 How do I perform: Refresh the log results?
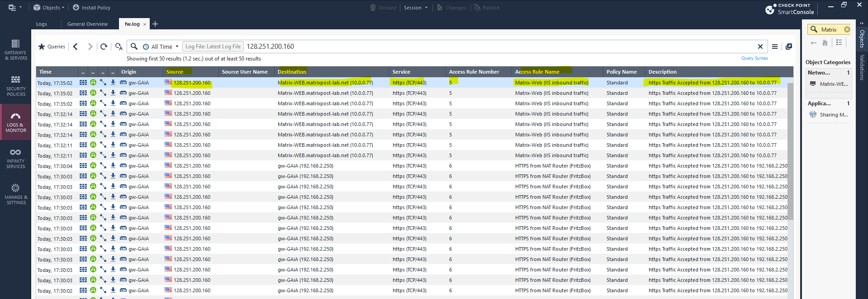(x=104, y=47)
